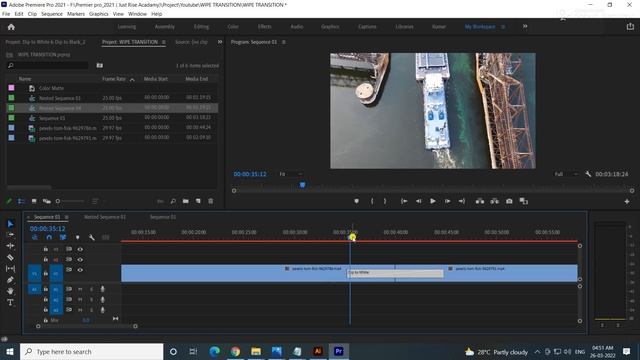The image size is (640, 360).
Task: Switch Project panel to Freeform view
Action: tap(47, 201)
